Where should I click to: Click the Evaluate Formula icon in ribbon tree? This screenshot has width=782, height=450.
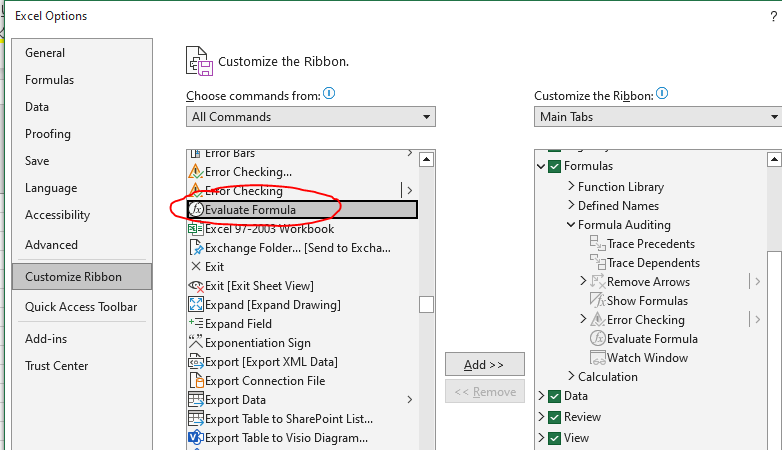pos(597,338)
